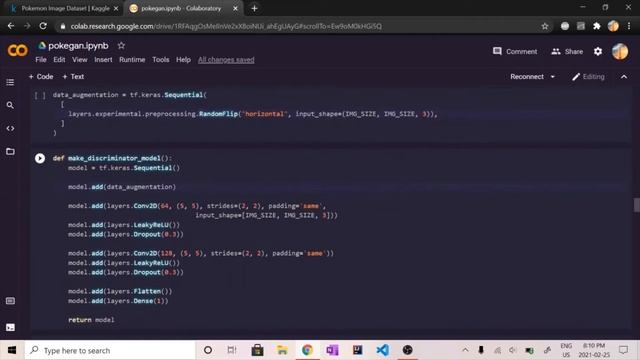The height and width of the screenshot is (360, 640).
Task: Open OBS Studio from the taskbar
Action: (407, 350)
